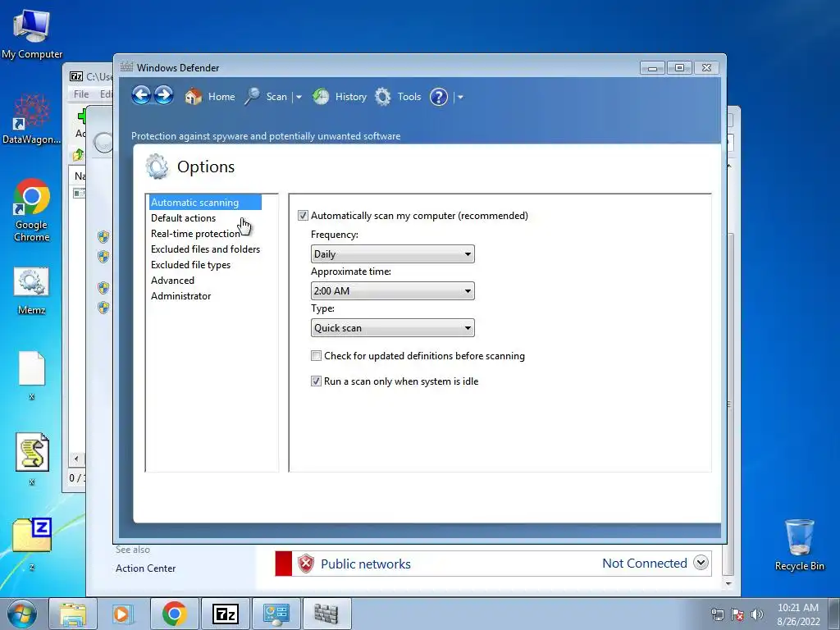Expand the Help options dropdown arrow
Image resolution: width=840 pixels, height=630 pixels.
pyautogui.click(x=460, y=97)
